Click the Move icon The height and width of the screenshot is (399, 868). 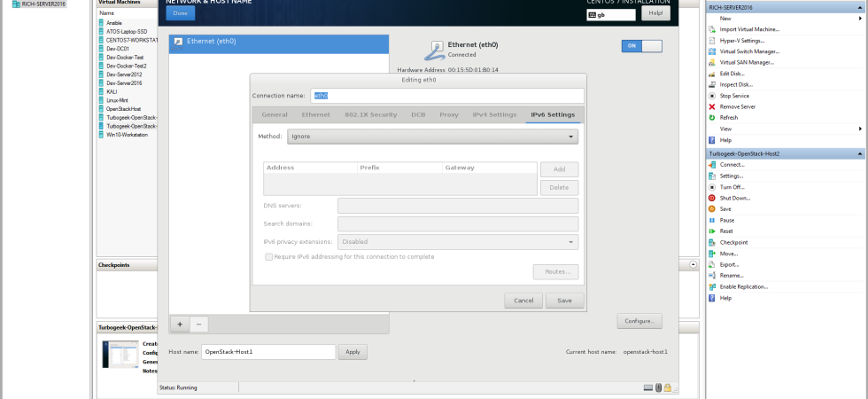point(712,254)
